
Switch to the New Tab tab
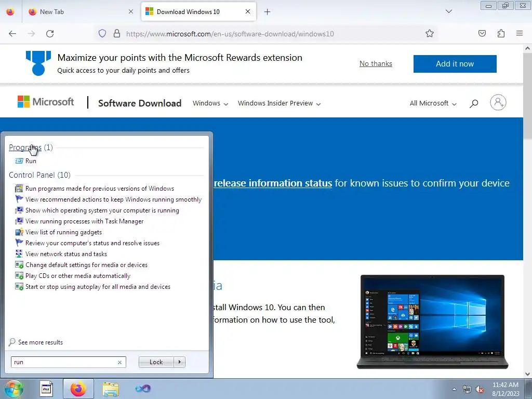[80, 11]
